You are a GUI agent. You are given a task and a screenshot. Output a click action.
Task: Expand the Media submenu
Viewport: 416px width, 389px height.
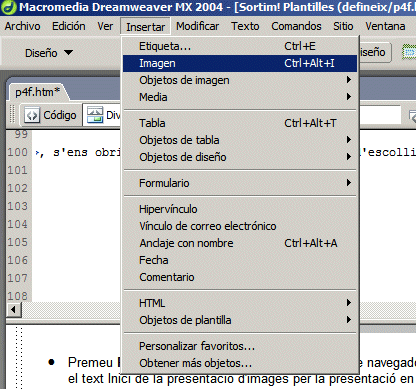tap(240, 97)
